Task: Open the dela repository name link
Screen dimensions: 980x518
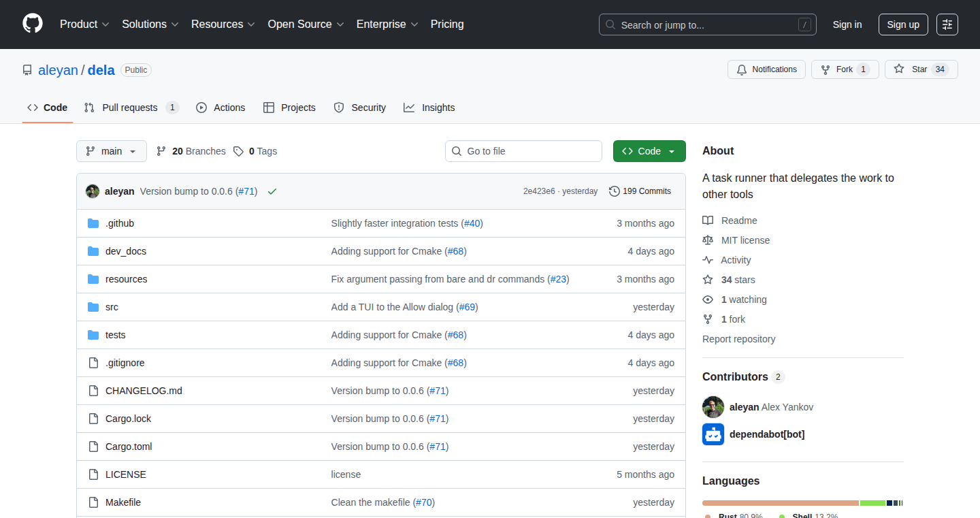Action: [101, 70]
